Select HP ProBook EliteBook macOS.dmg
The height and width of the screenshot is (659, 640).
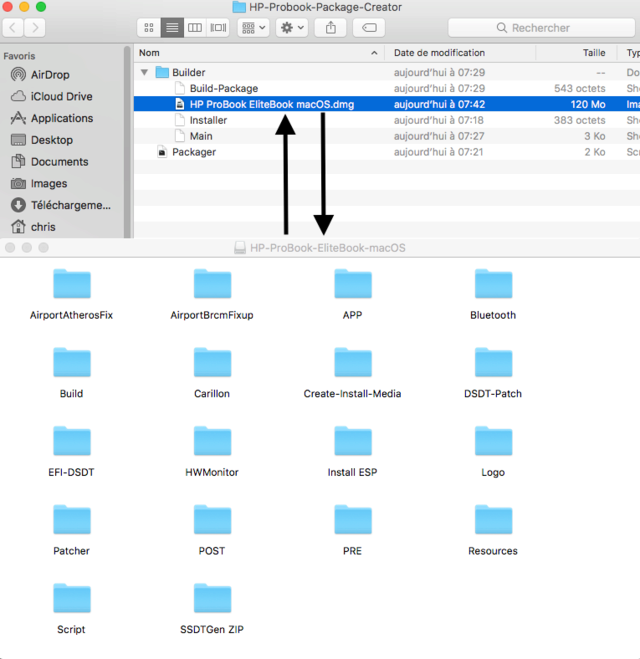pyautogui.click(x=387, y=104)
